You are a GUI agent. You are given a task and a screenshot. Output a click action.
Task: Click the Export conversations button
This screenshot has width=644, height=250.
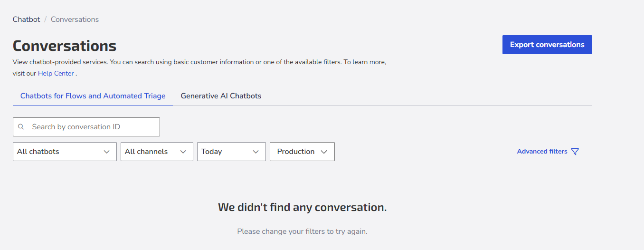pyautogui.click(x=547, y=45)
